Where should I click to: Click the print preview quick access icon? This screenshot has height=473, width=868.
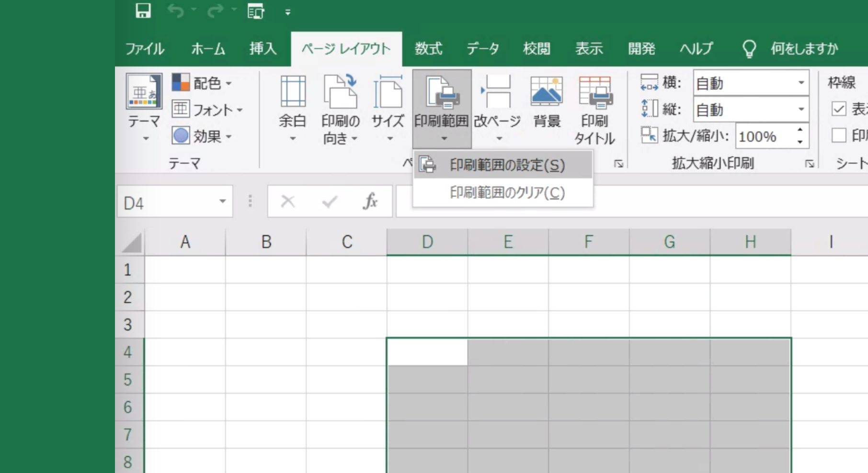(256, 11)
